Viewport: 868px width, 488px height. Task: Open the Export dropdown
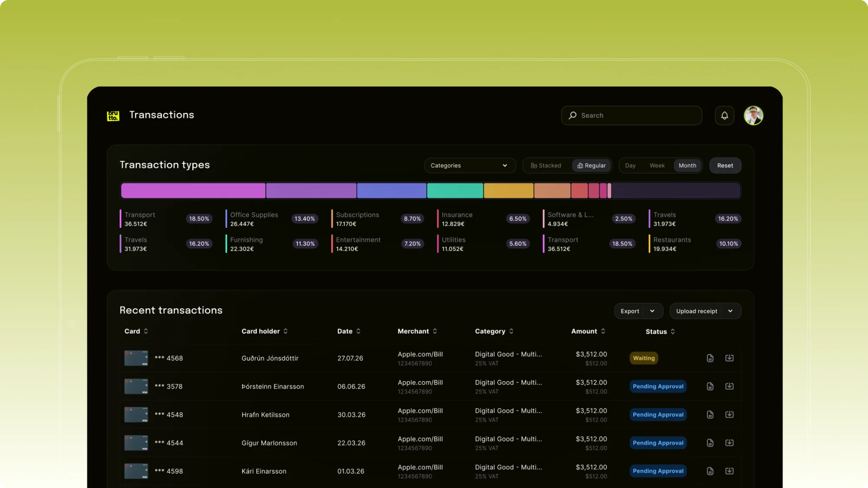tap(638, 311)
